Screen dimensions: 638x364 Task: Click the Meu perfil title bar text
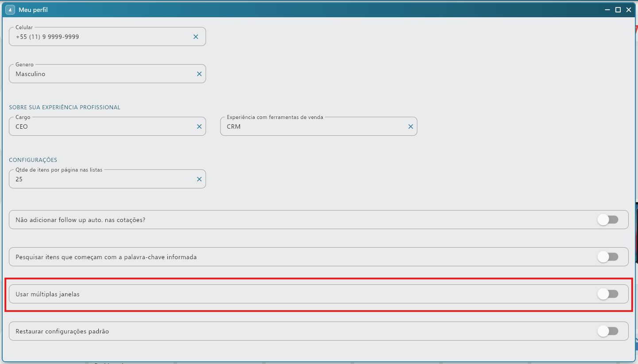[x=33, y=10]
